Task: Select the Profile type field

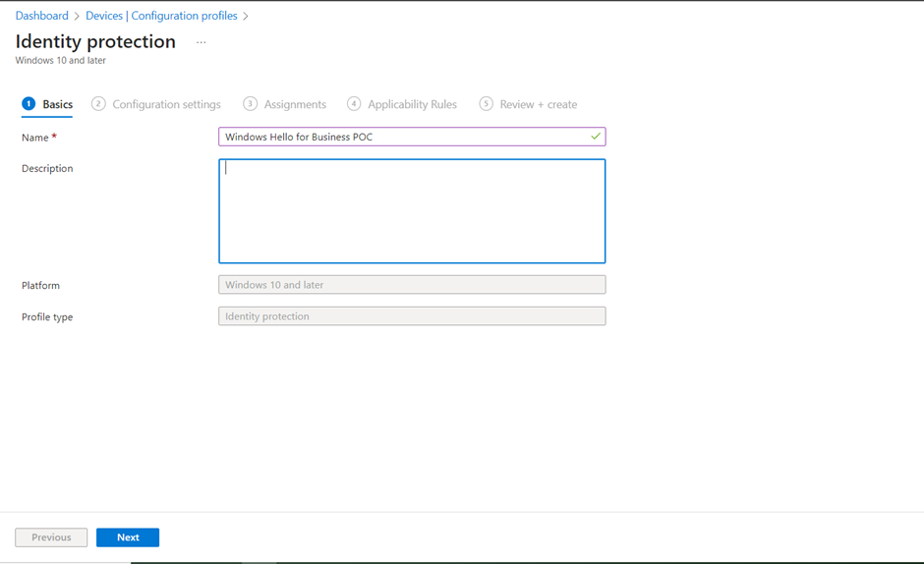Action: click(412, 316)
